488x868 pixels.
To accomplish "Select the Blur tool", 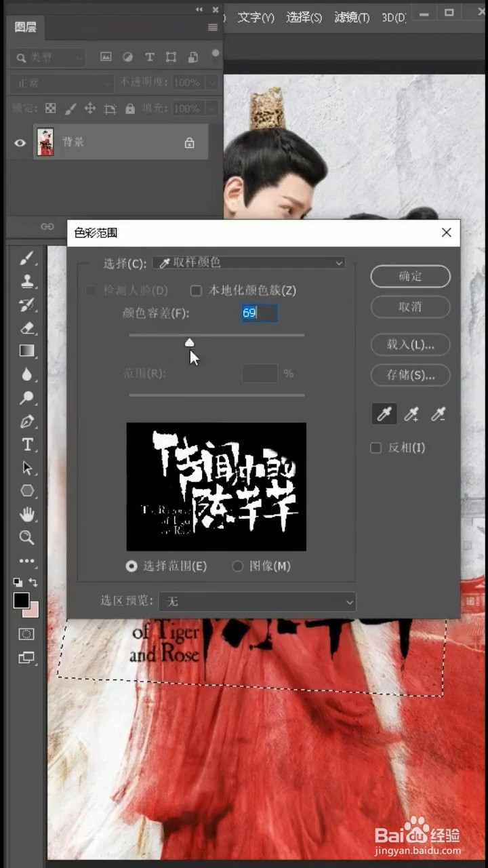I will (x=27, y=374).
